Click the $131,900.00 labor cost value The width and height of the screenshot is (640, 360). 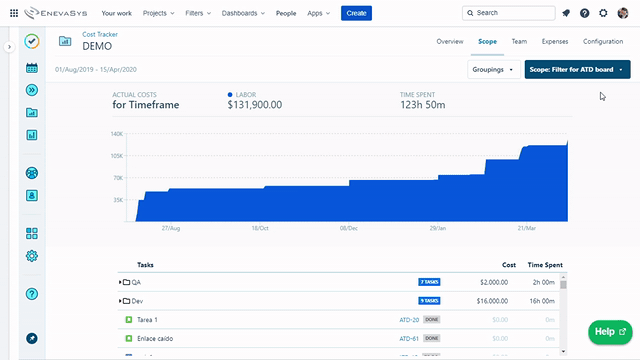click(x=255, y=105)
